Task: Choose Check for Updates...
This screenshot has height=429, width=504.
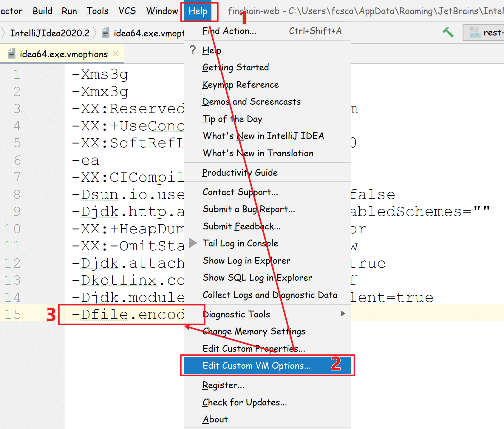Action: pos(268,402)
